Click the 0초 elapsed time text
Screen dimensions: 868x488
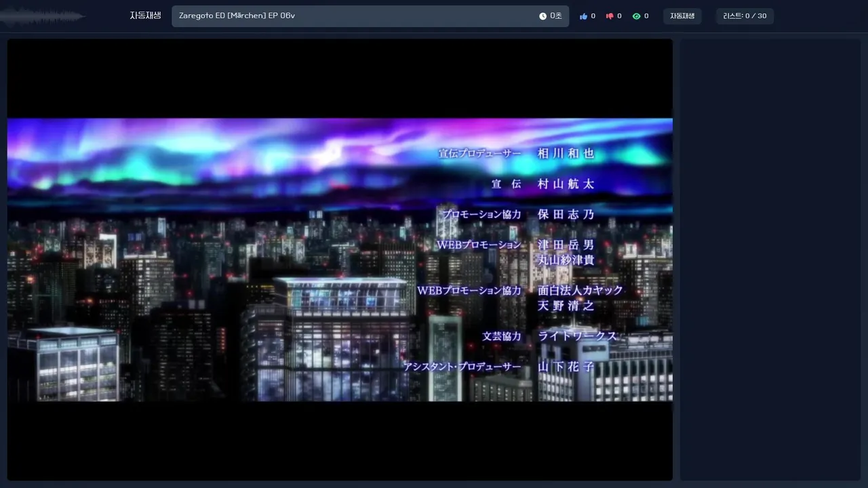point(556,16)
